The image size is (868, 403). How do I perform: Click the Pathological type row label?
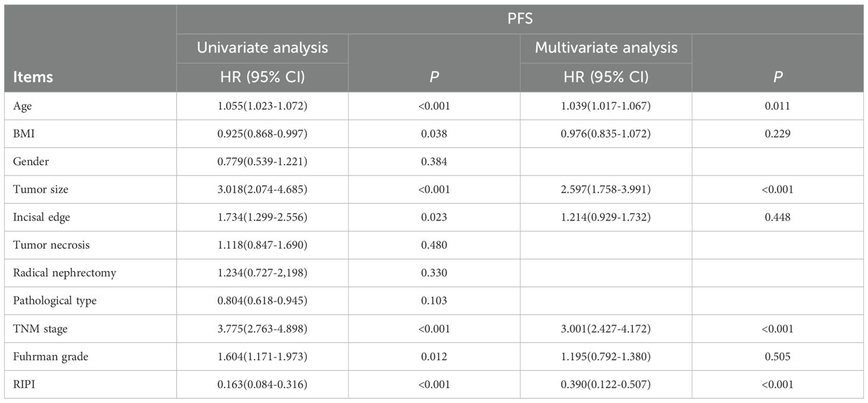(54, 301)
